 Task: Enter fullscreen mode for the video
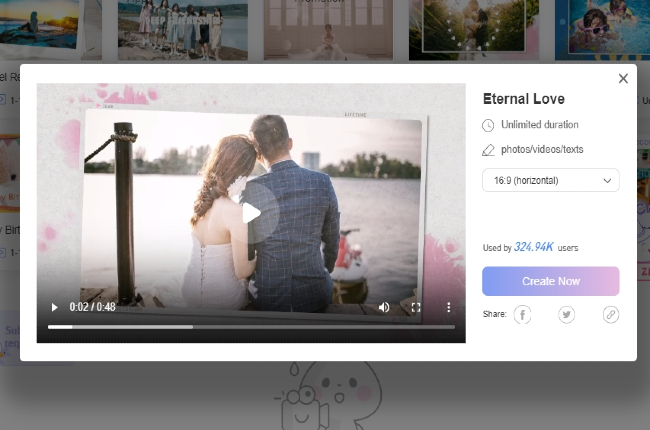(416, 307)
